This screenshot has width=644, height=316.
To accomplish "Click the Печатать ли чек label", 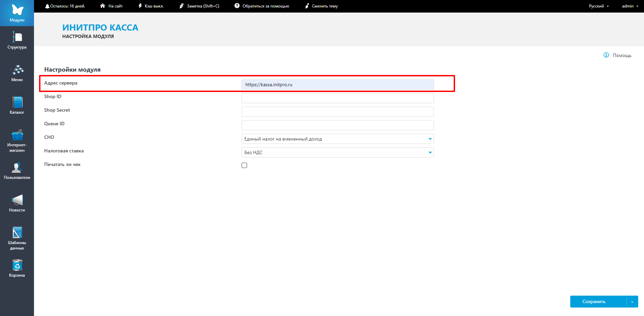I will click(x=62, y=164).
